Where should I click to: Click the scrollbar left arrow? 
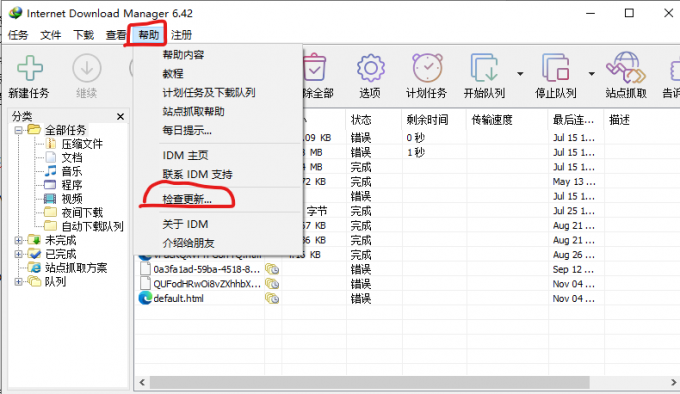[x=142, y=382]
